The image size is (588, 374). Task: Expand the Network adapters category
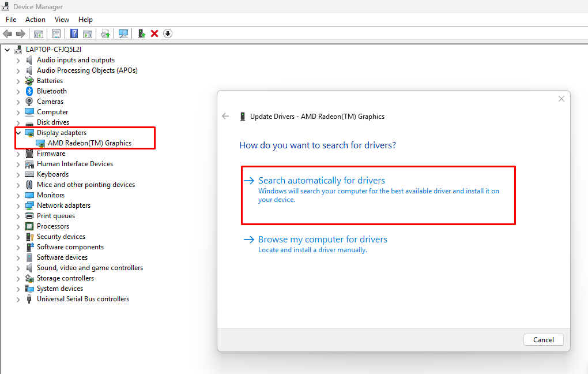tap(18, 205)
